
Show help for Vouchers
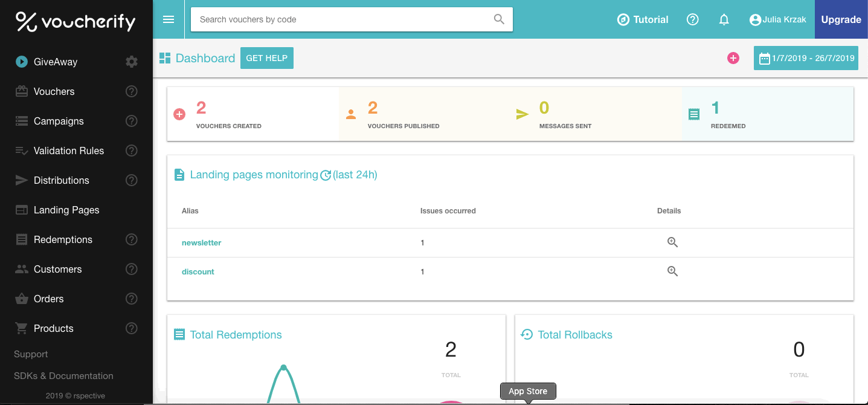coord(131,91)
